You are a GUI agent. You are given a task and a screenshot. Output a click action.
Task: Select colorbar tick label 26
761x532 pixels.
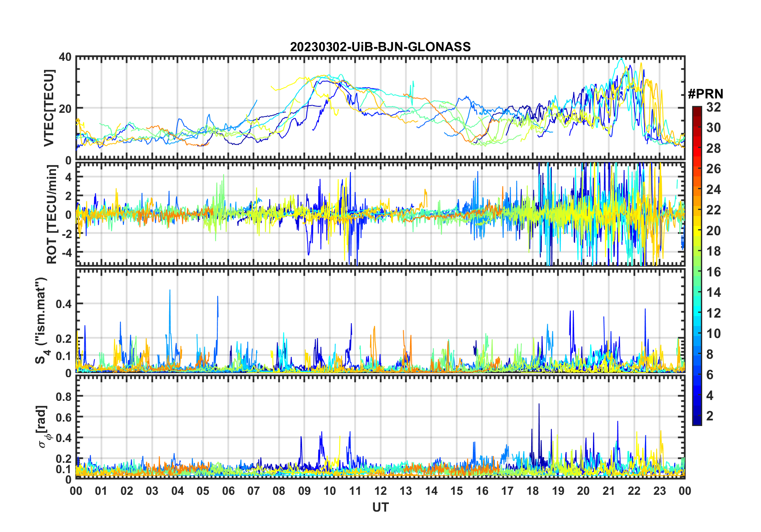(x=713, y=169)
